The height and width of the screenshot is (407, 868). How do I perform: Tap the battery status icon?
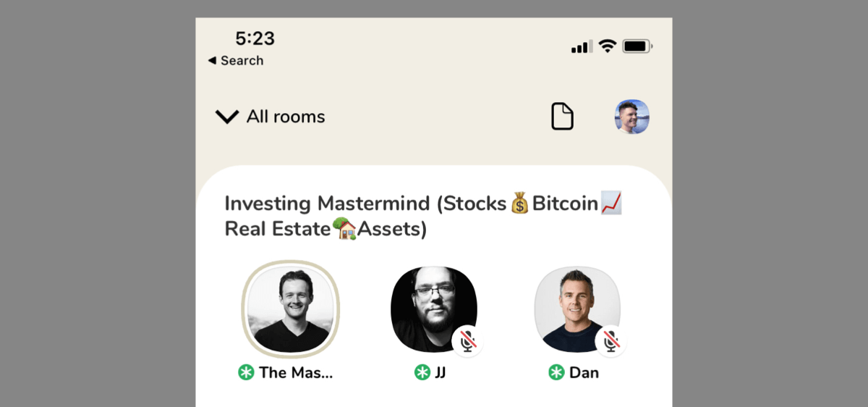(637, 46)
